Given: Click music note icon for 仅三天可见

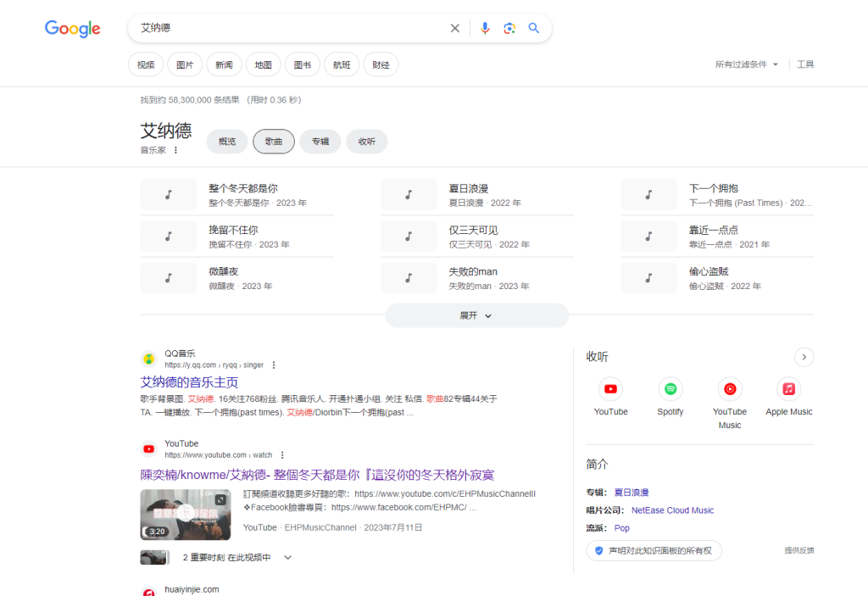Looking at the screenshot, I should 409,236.
